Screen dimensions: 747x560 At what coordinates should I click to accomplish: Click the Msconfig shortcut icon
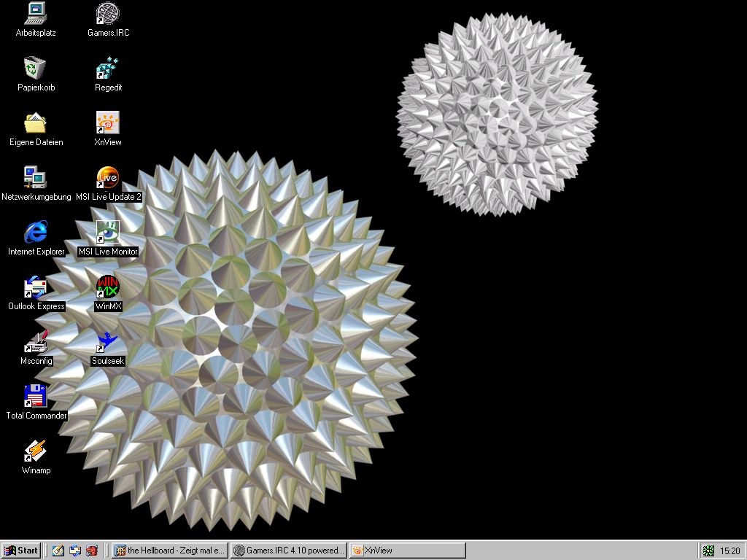pyautogui.click(x=36, y=342)
